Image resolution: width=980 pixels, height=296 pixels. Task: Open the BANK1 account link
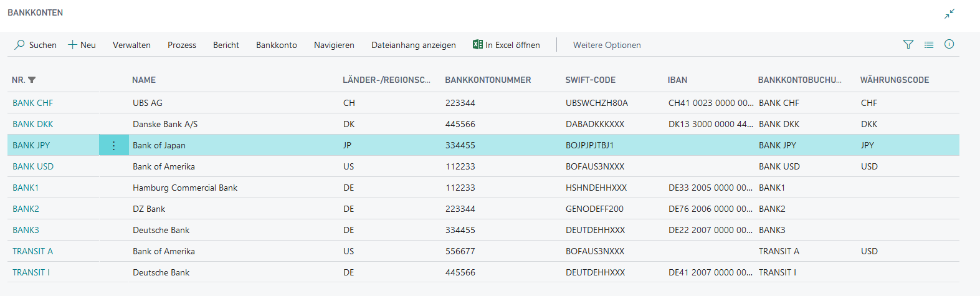26,188
